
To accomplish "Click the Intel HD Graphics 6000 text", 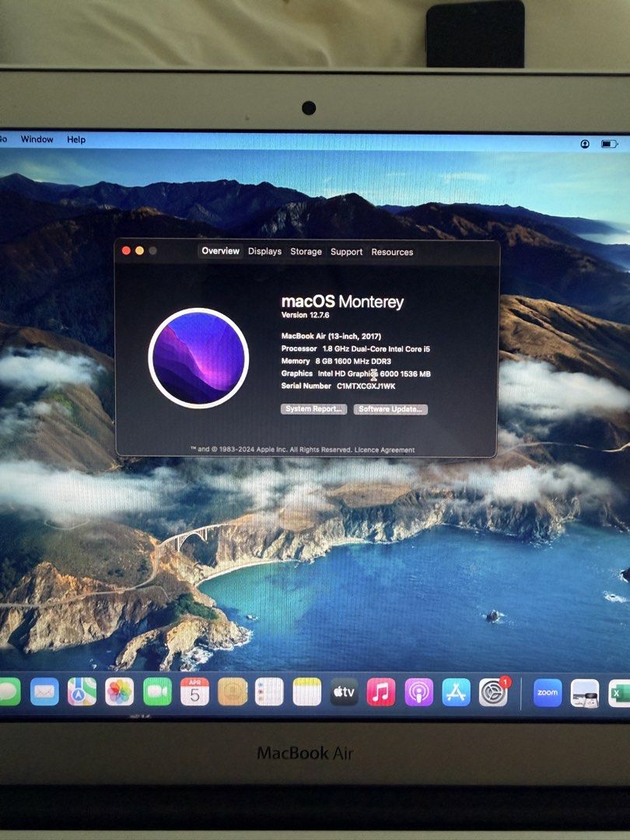I will [374, 374].
